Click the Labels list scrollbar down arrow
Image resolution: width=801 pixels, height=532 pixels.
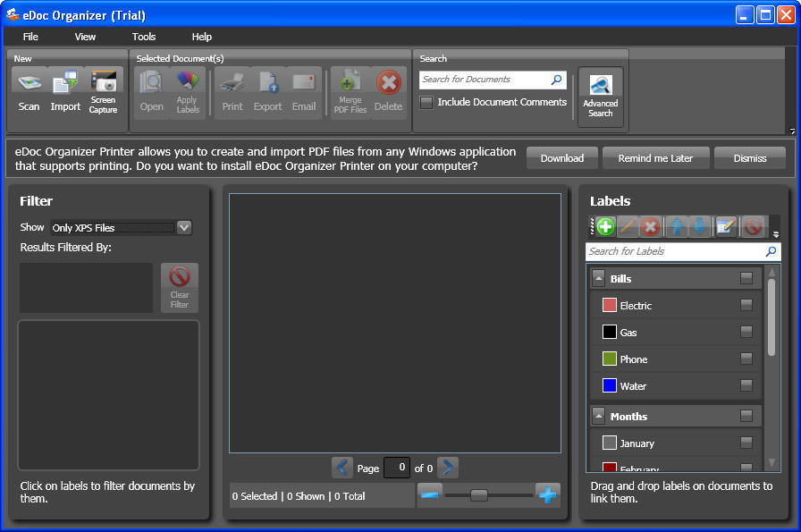771,462
